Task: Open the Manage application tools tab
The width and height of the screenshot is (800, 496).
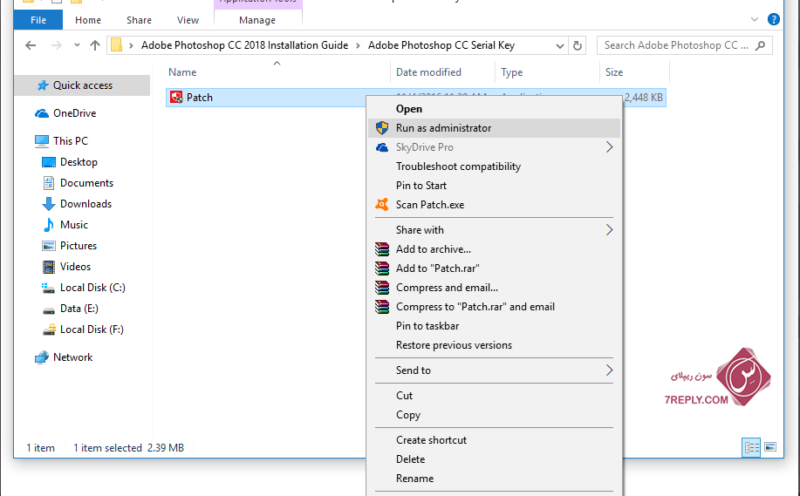Action: 257,20
